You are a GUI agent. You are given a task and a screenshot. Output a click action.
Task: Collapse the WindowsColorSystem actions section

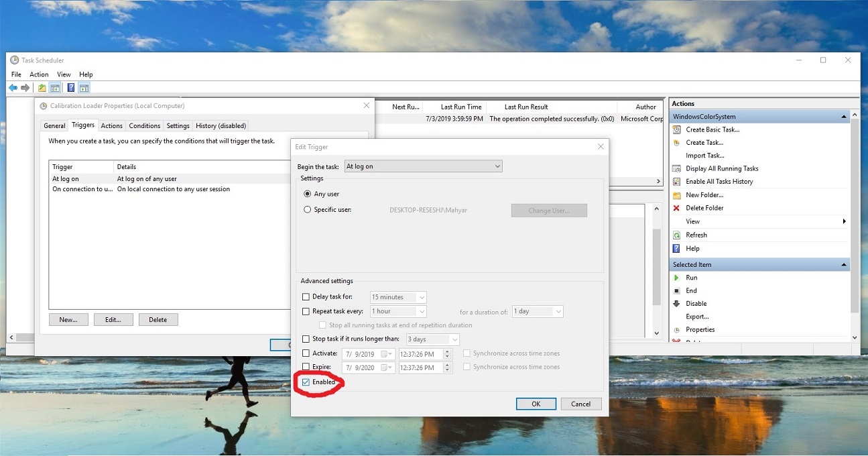click(x=844, y=117)
